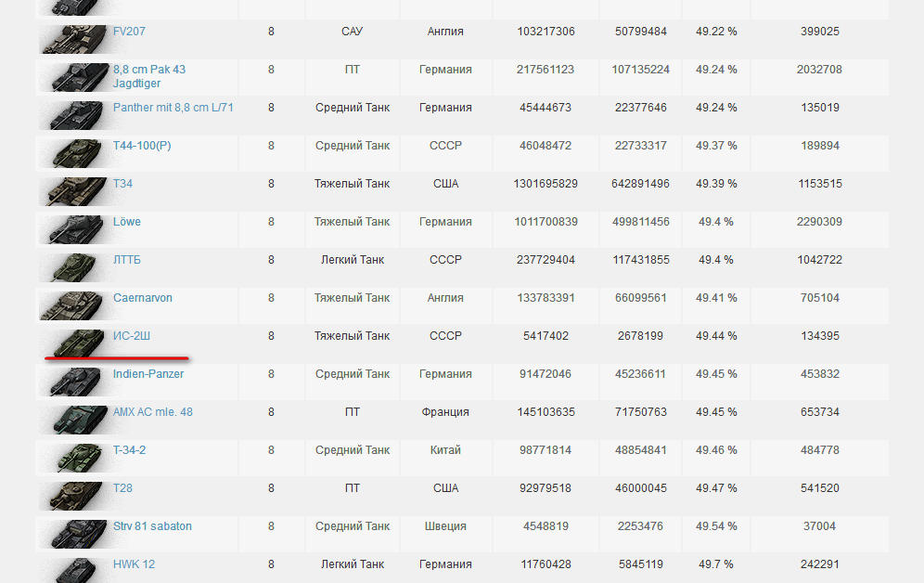Viewport: 924px width, 583px height.
Task: Select the win rate 49.47 %
Action: (716, 488)
